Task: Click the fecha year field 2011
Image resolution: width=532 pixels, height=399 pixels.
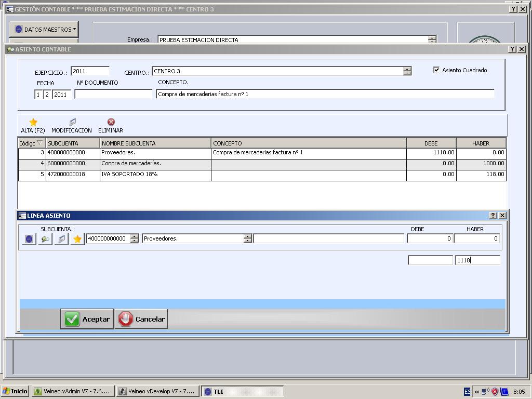Action: tap(61, 95)
